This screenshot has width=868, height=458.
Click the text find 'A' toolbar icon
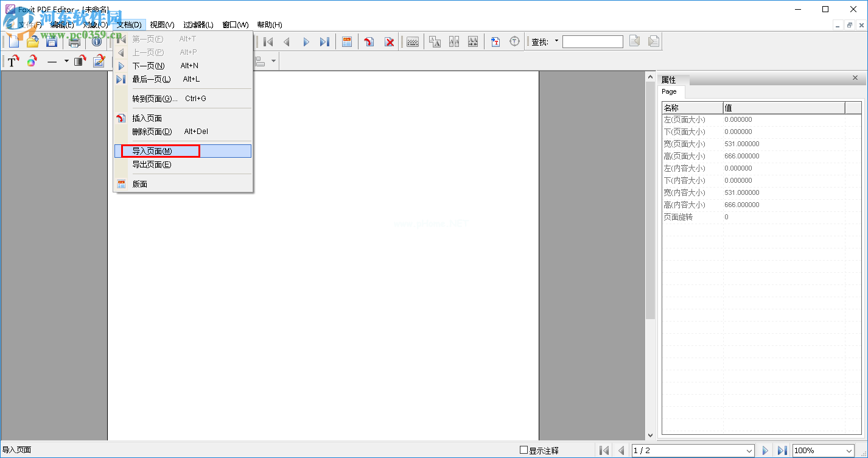point(435,41)
